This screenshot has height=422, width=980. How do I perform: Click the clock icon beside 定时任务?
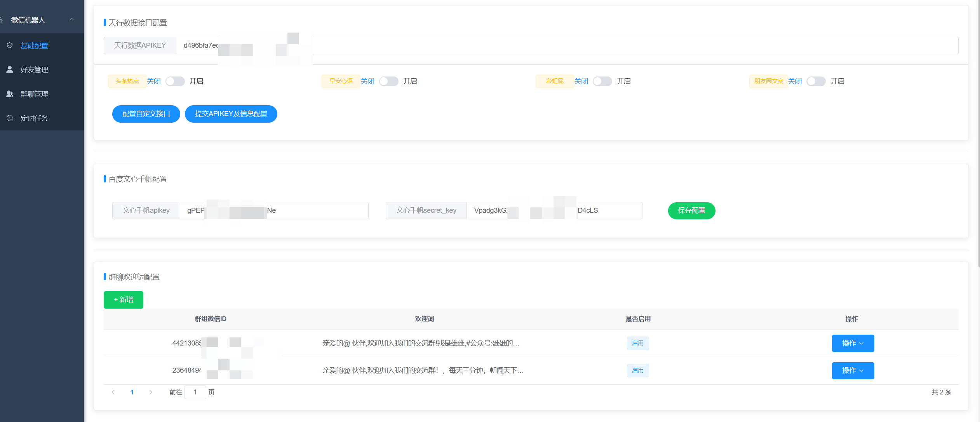10,118
